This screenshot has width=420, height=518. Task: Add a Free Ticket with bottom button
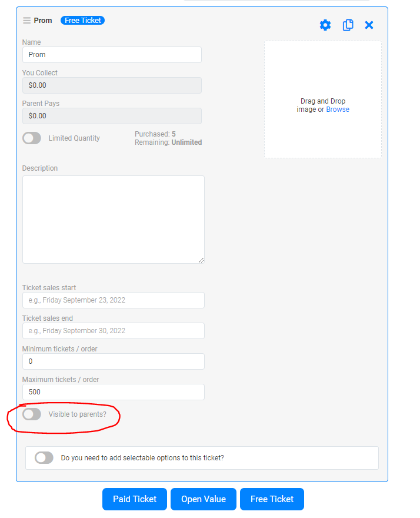(272, 499)
